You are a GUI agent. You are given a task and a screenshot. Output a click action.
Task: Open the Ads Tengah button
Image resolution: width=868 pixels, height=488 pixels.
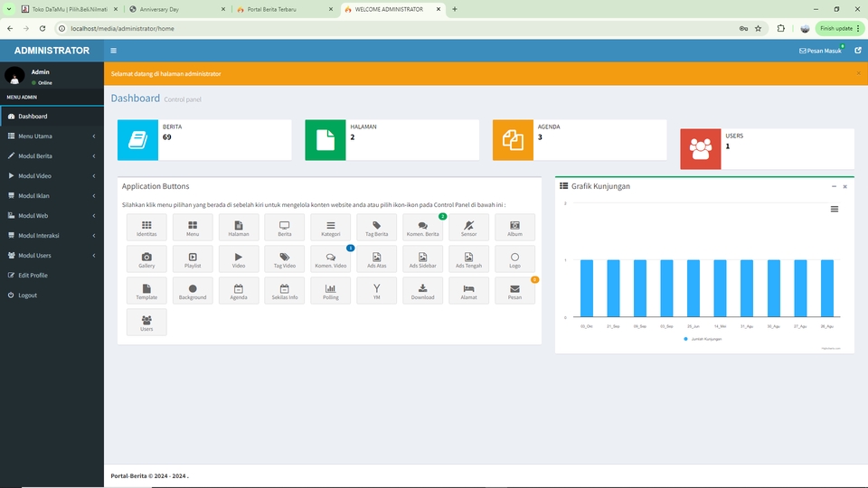click(468, 259)
